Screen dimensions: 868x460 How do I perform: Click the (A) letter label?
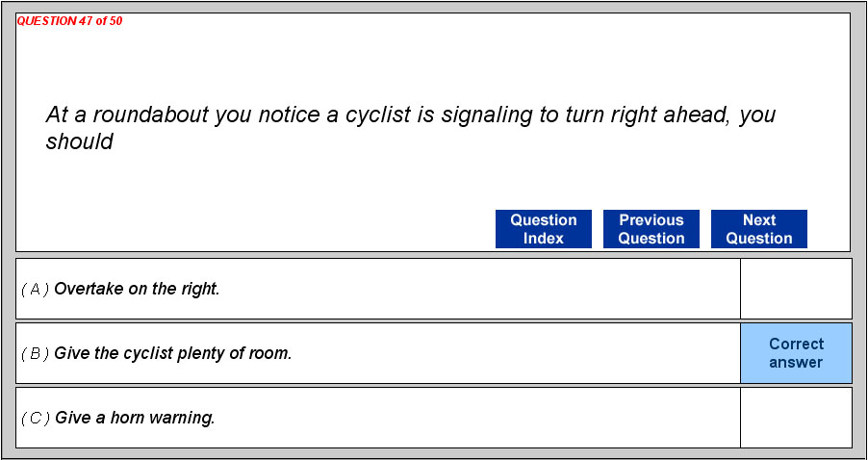point(35,289)
